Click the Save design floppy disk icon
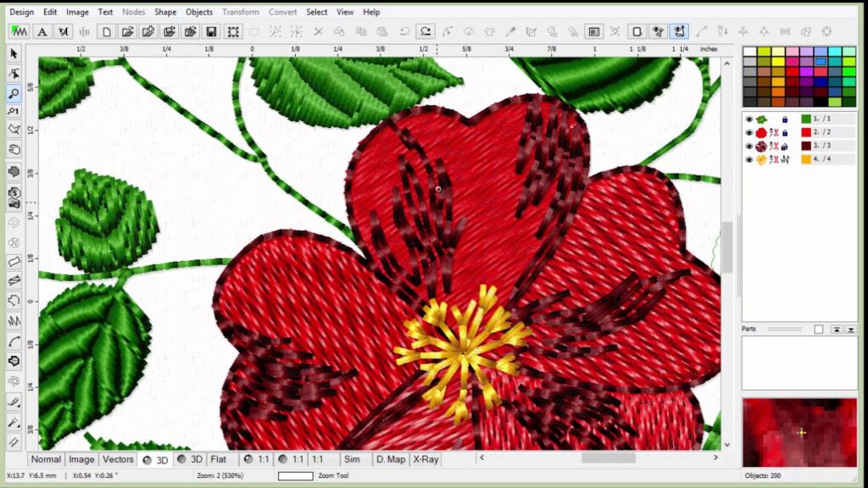Screen dimensions: 868x488 coord(209,31)
